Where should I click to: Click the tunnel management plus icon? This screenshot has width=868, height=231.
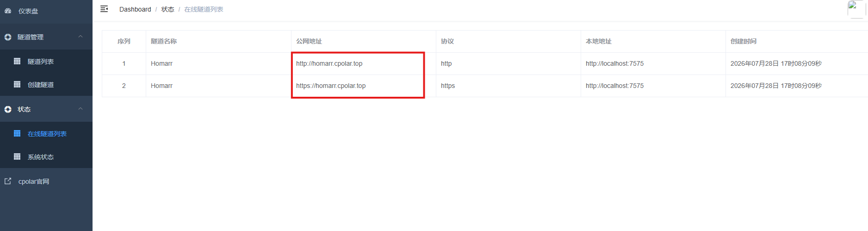[8, 37]
